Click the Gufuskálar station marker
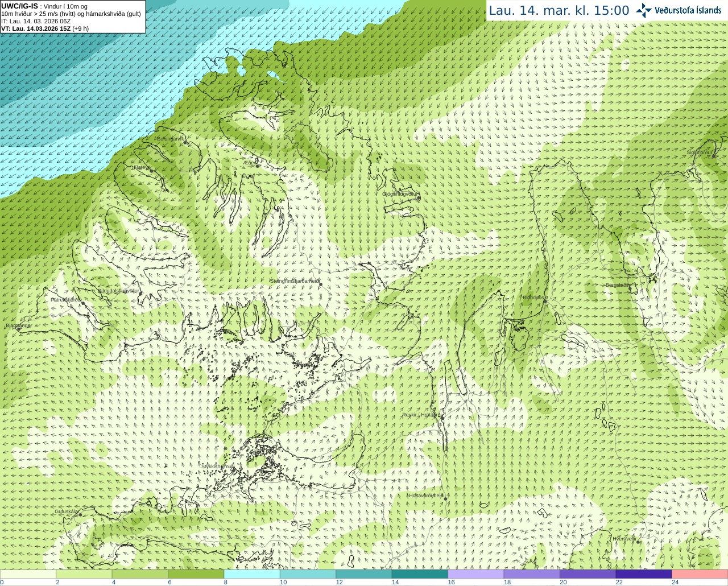This screenshot has height=586, width=728. coord(80,515)
